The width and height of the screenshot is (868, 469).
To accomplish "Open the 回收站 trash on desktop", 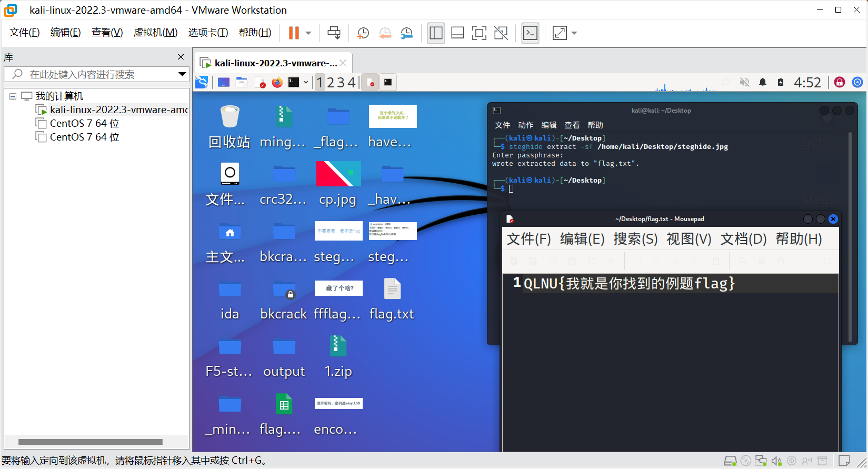I will point(230,127).
